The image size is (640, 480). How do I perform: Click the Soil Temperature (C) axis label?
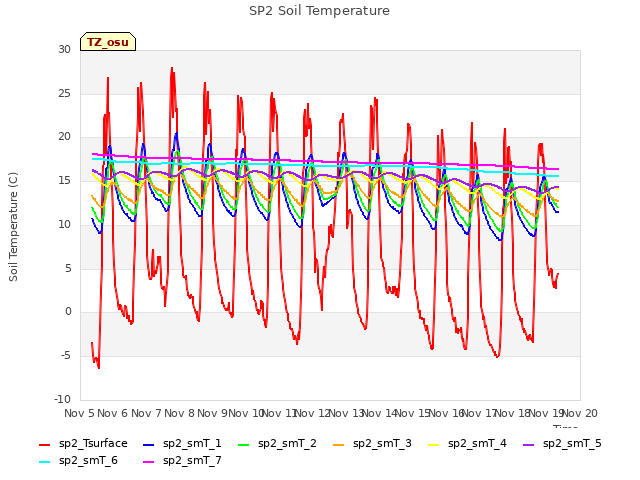[13, 227]
